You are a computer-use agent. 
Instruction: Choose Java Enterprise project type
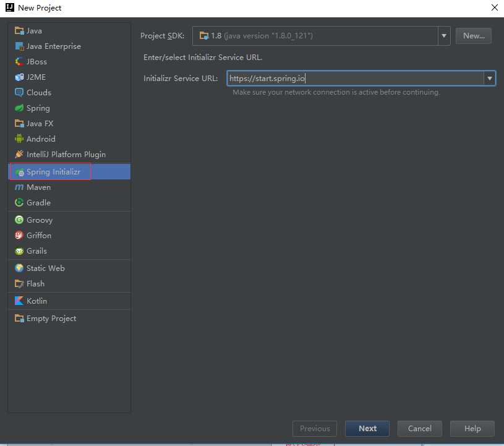pos(53,46)
